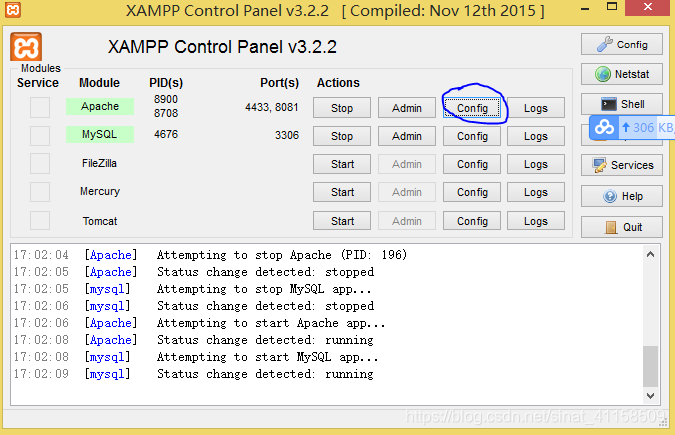Minimize the XAMPP Control Panel window
The height and width of the screenshot is (435, 675).
[x=585, y=7]
